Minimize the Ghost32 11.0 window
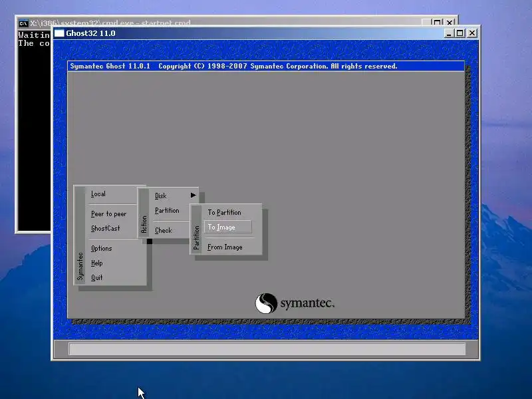 448,33
